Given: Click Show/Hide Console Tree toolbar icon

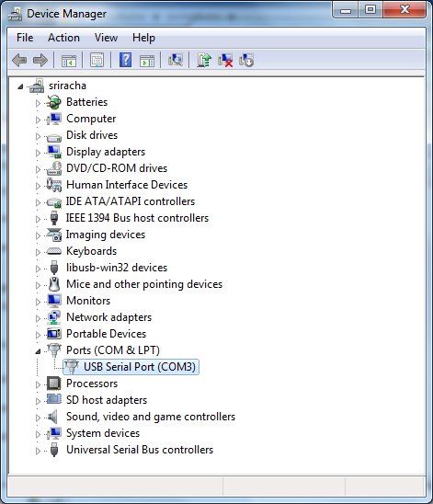Looking at the screenshot, I should click(x=69, y=60).
